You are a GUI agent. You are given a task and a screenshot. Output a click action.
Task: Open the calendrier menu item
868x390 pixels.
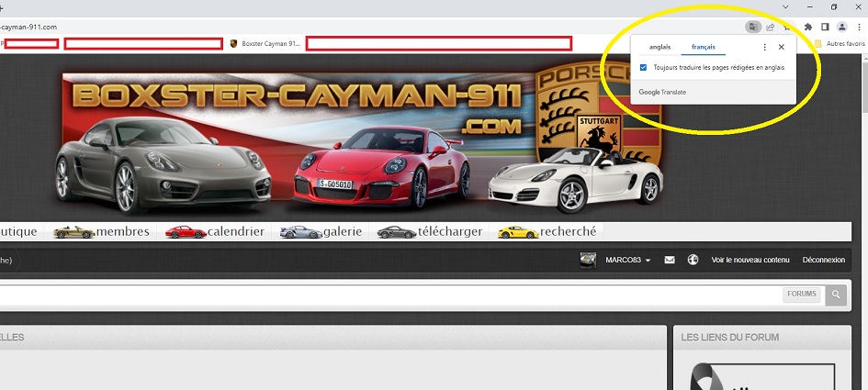coord(215,232)
